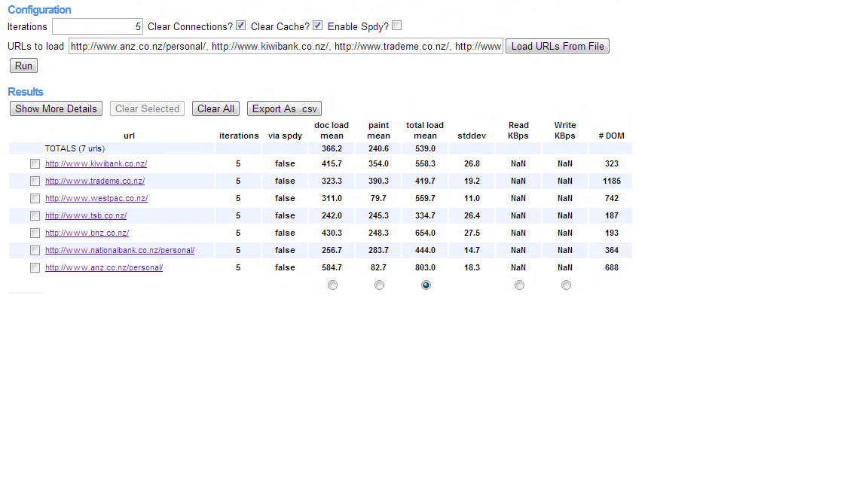
Task: Select the Write KBps radio button
Action: click(565, 285)
